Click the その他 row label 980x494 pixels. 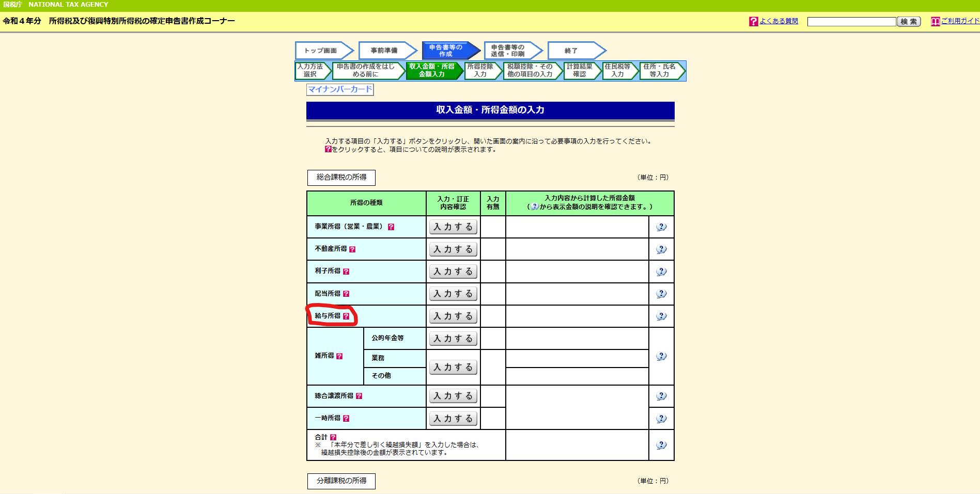[x=381, y=376]
